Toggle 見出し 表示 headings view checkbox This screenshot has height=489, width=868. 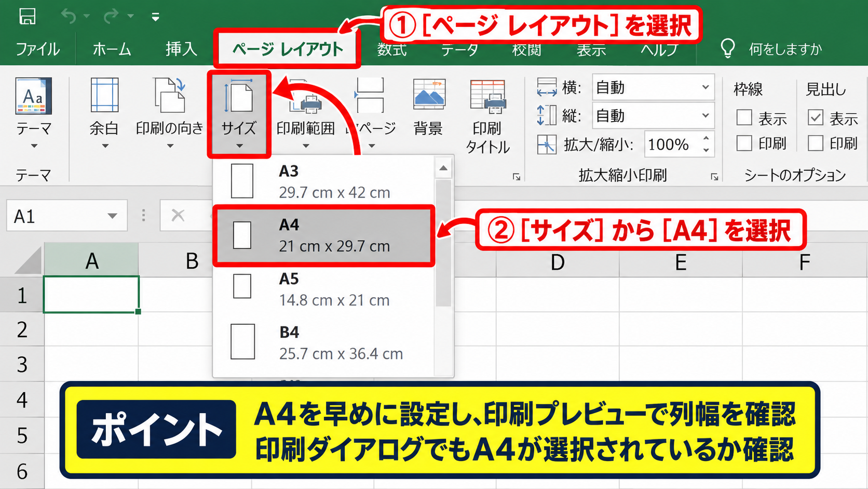coord(815,117)
